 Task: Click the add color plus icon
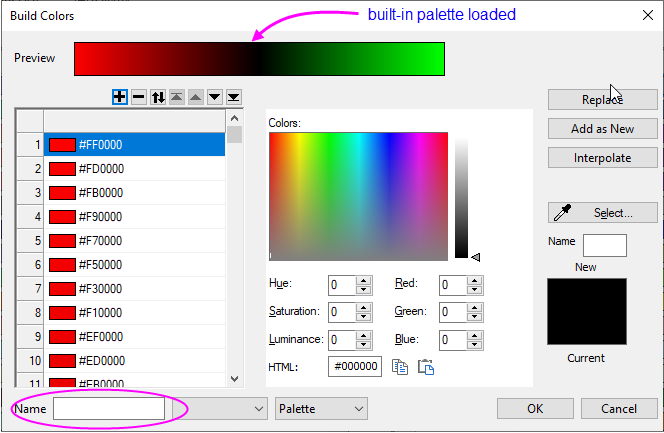pyautogui.click(x=120, y=97)
